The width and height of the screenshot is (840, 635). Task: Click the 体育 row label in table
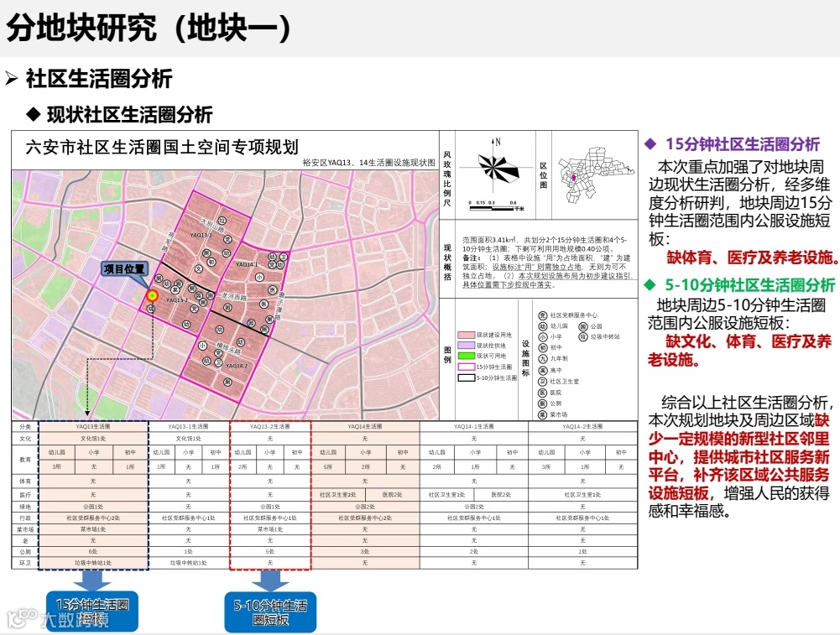[x=25, y=481]
